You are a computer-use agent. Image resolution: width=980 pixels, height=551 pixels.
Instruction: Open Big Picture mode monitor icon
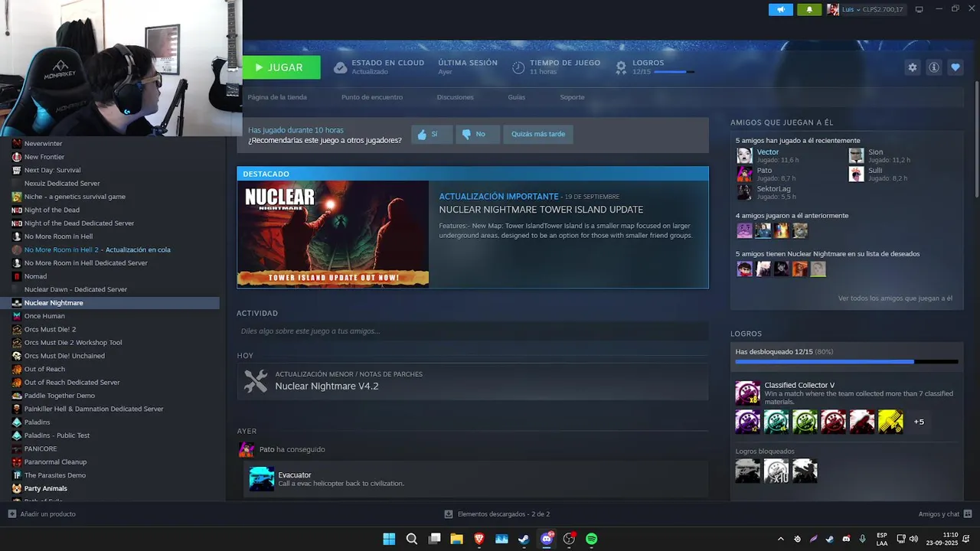pyautogui.click(x=919, y=9)
